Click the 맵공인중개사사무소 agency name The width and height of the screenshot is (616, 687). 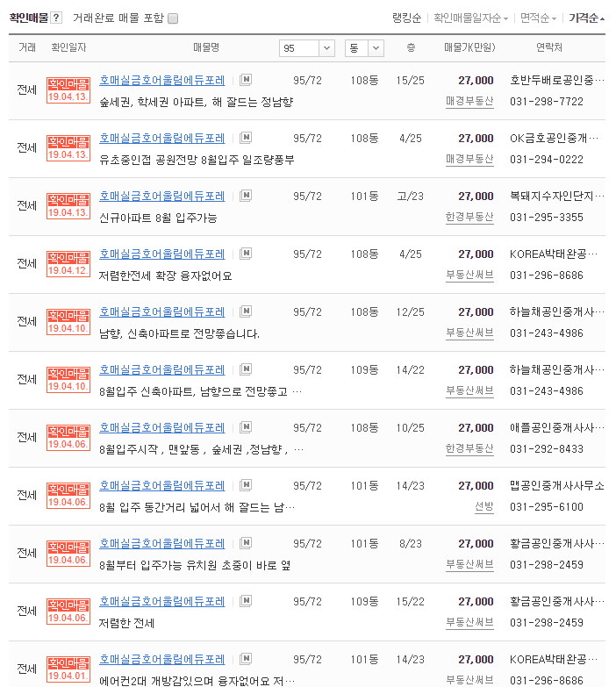point(557,485)
